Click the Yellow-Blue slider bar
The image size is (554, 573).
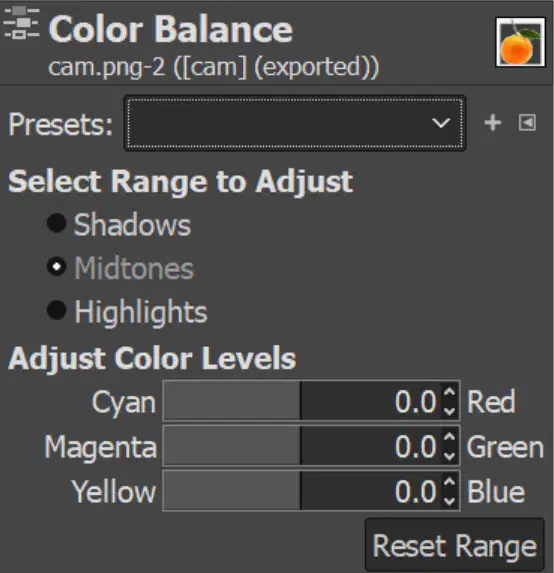(301, 491)
